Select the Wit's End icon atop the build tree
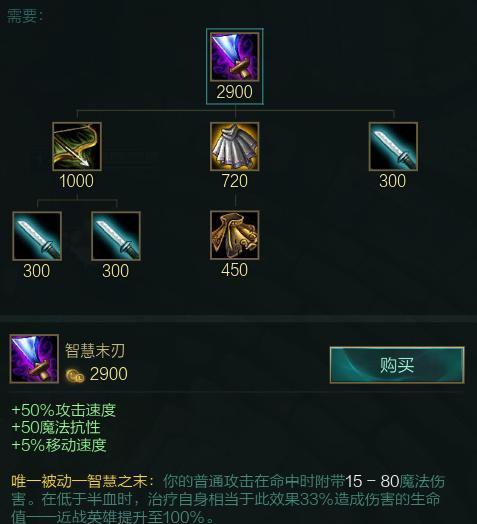 235,57
